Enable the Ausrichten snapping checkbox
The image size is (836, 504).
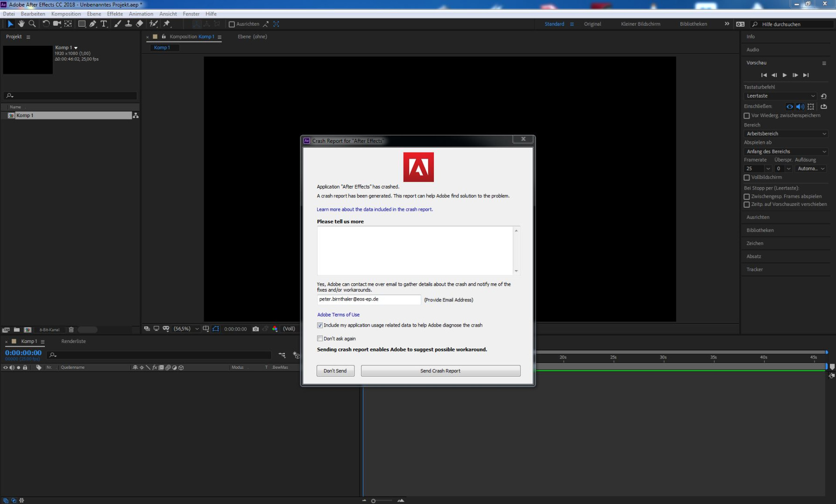click(x=232, y=24)
